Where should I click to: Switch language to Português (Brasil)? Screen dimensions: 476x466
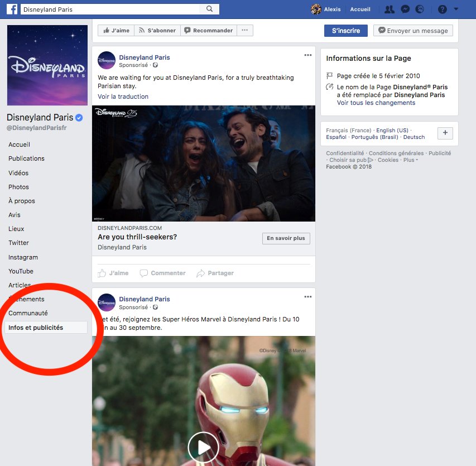374,137
